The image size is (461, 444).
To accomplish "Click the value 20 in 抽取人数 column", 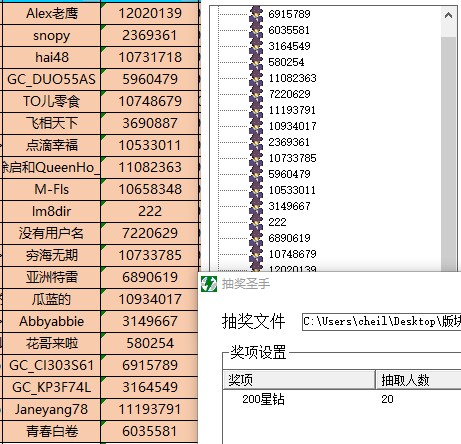I will pos(387,399).
